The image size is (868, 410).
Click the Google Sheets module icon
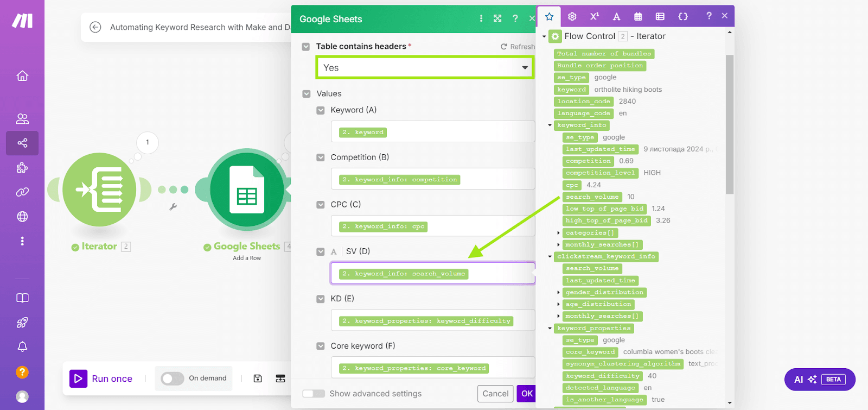click(x=247, y=190)
